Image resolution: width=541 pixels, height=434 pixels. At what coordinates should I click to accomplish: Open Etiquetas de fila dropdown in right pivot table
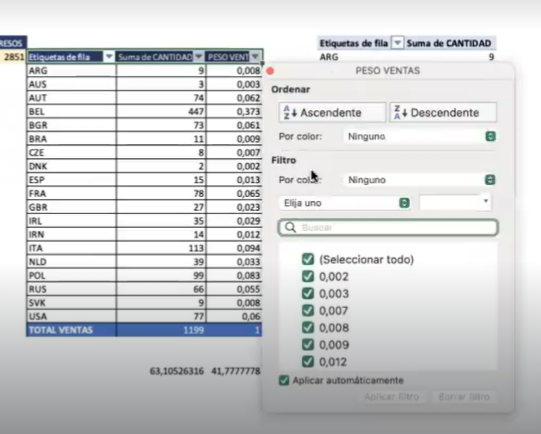point(397,43)
